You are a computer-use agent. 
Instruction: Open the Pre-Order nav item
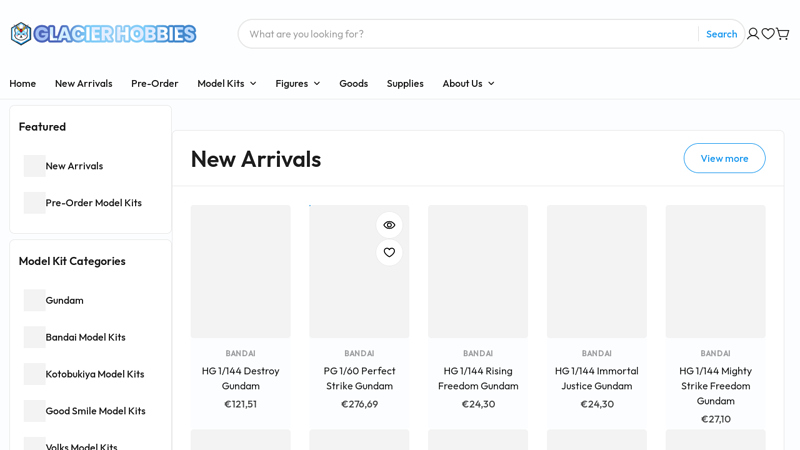coord(155,83)
